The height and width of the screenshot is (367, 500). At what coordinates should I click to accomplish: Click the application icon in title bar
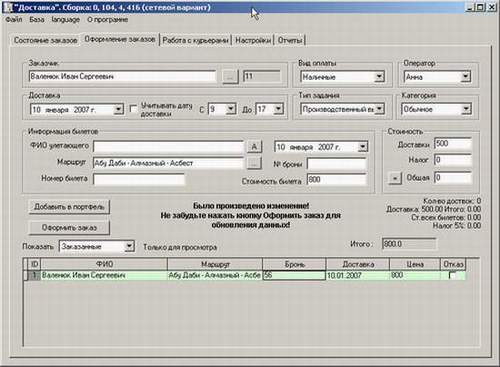[x=7, y=7]
